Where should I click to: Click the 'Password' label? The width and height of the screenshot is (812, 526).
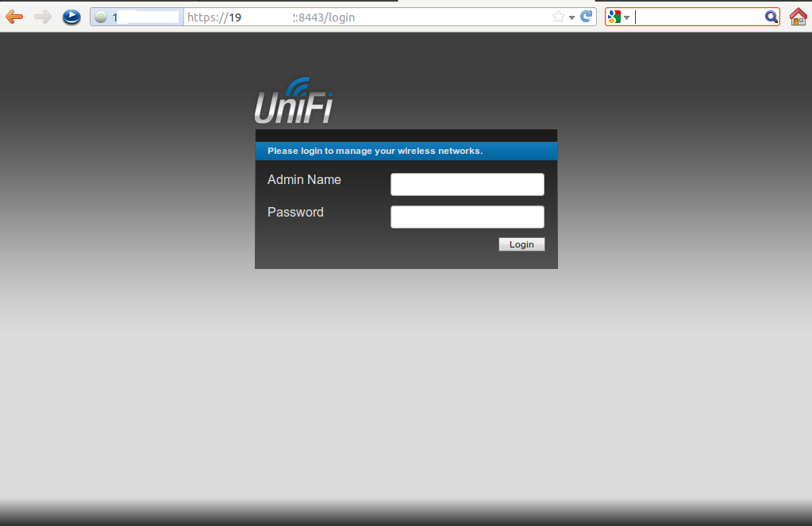point(295,213)
